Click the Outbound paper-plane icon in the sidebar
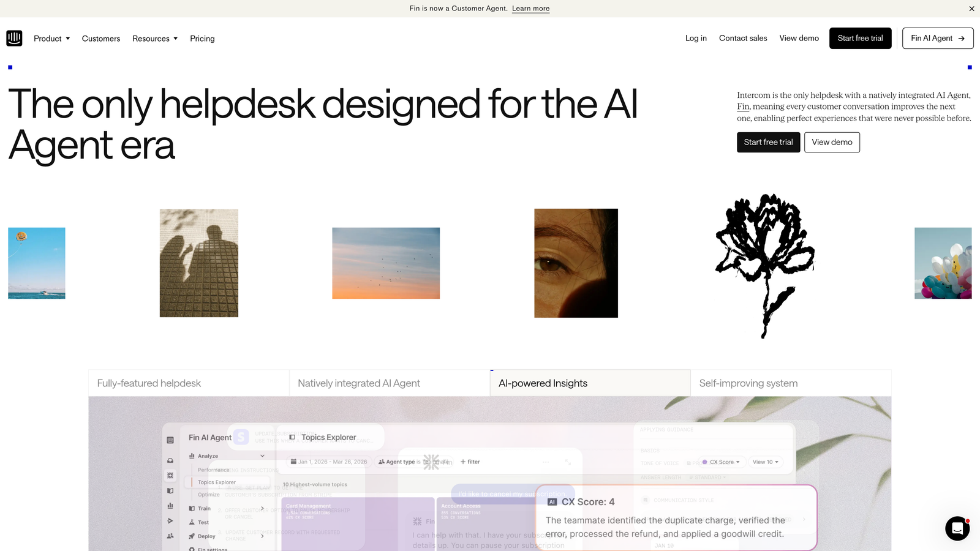The height and width of the screenshot is (551, 980). pos(170,522)
